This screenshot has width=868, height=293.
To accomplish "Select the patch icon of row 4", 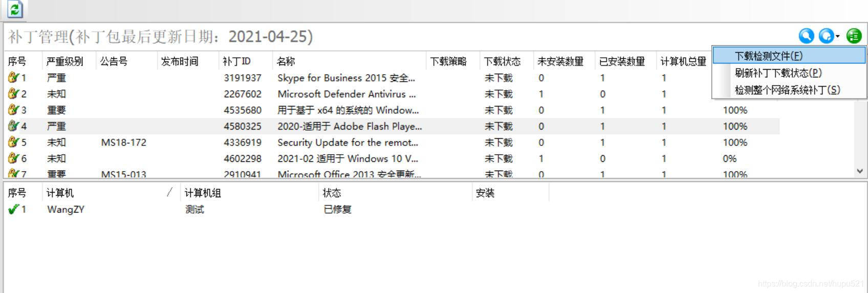I will pyautogui.click(x=13, y=125).
